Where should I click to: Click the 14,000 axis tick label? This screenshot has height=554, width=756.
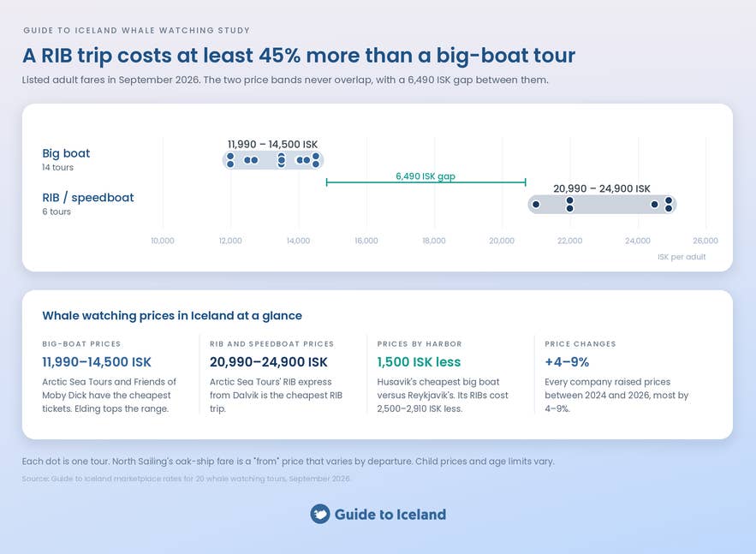coord(299,241)
